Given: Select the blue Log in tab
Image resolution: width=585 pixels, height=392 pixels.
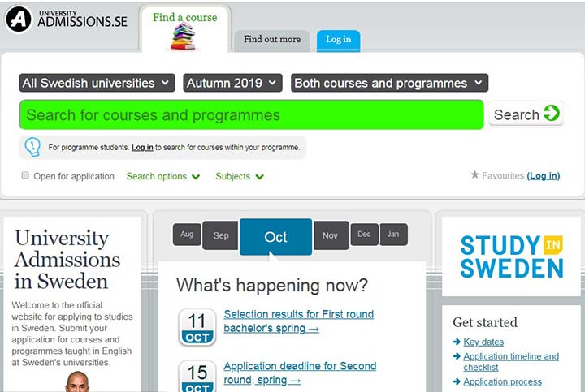Looking at the screenshot, I should click(338, 41).
